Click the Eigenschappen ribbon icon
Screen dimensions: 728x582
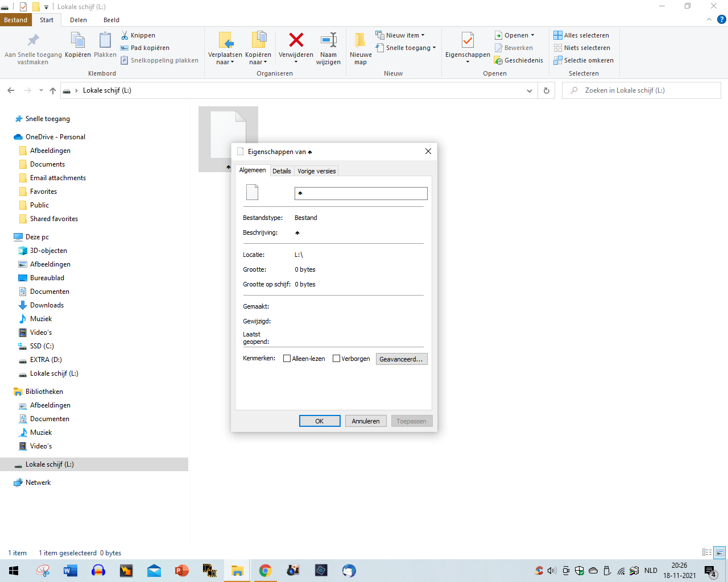point(468,40)
